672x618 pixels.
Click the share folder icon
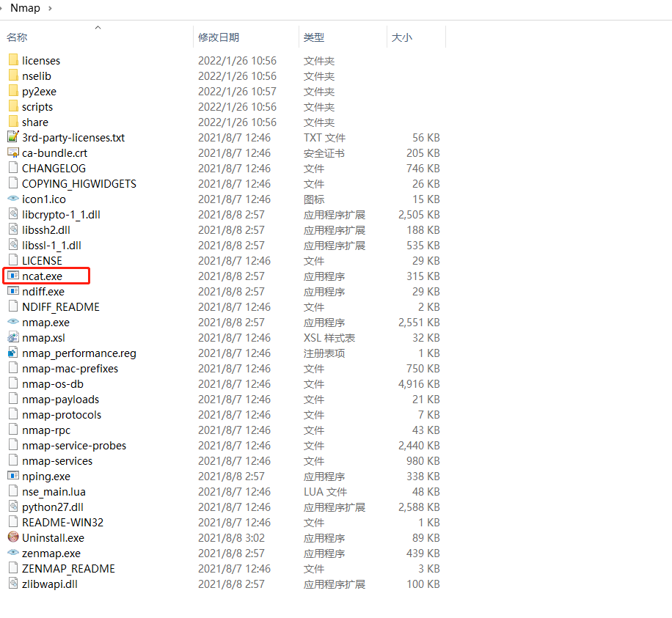13,122
